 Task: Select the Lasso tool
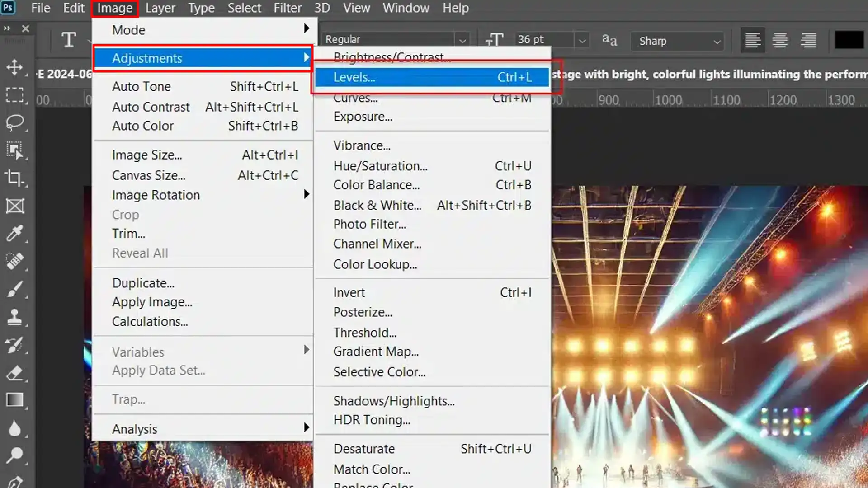pos(15,123)
